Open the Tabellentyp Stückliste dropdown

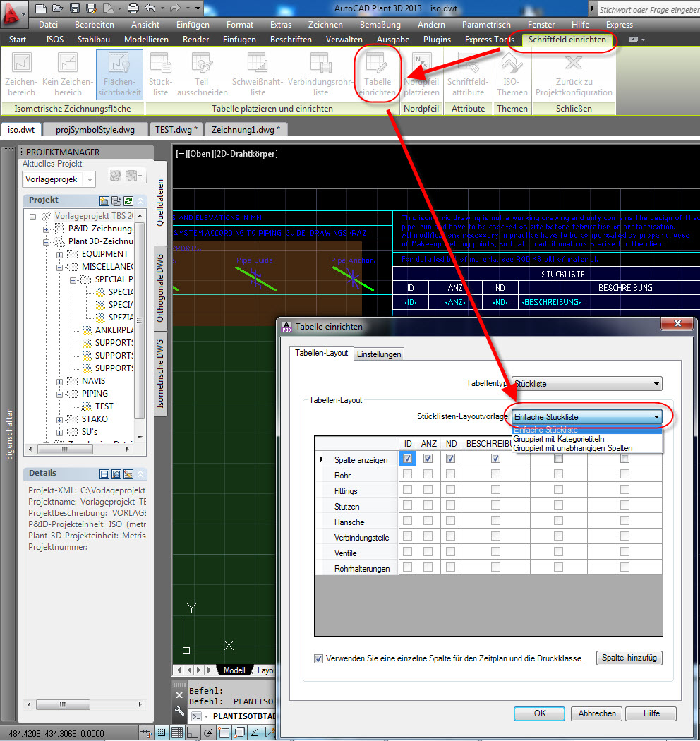click(586, 384)
